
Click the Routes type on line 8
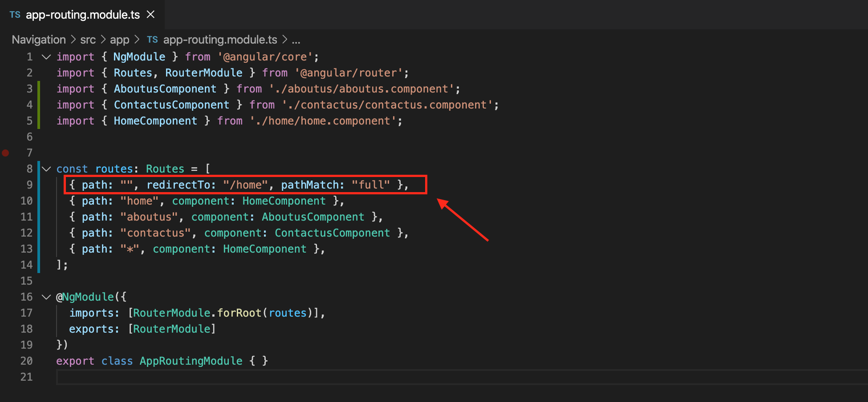(x=165, y=169)
